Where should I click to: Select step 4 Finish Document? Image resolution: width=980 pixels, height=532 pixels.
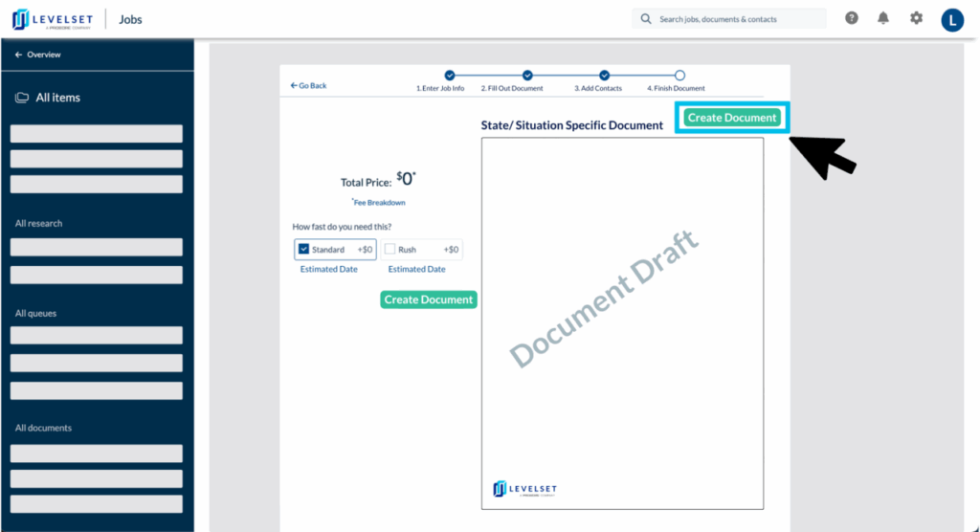(679, 76)
